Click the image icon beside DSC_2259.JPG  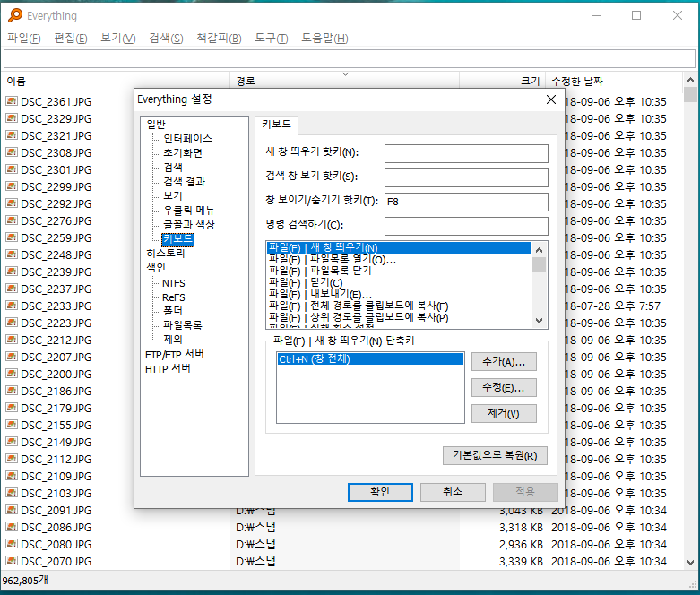click(x=12, y=237)
